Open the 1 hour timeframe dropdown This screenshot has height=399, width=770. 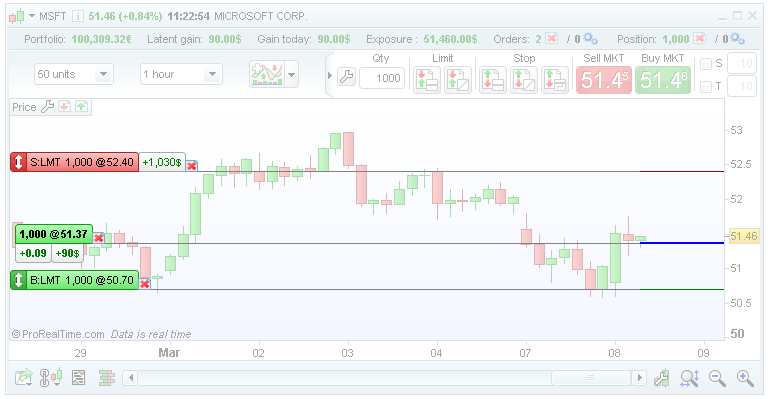[x=181, y=74]
